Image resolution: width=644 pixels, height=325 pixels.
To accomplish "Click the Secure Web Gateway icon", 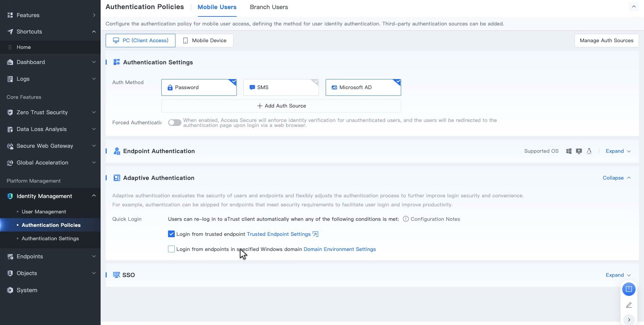I will tap(10, 146).
